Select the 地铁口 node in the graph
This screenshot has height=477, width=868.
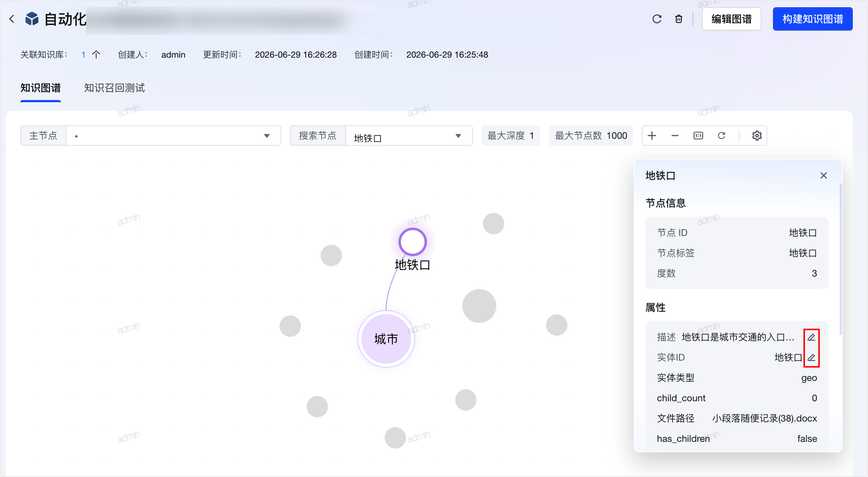pos(413,242)
